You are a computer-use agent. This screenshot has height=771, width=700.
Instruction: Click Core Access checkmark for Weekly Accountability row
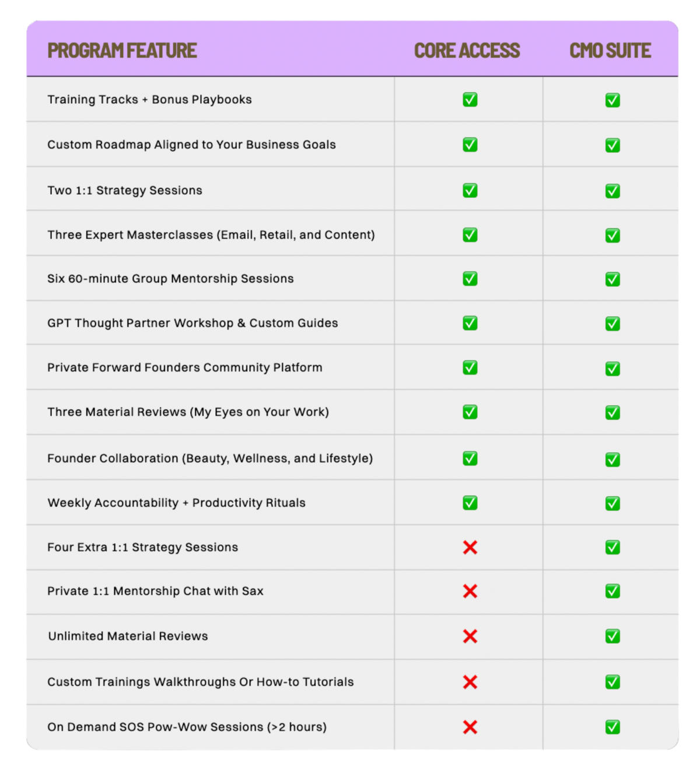pyautogui.click(x=470, y=503)
